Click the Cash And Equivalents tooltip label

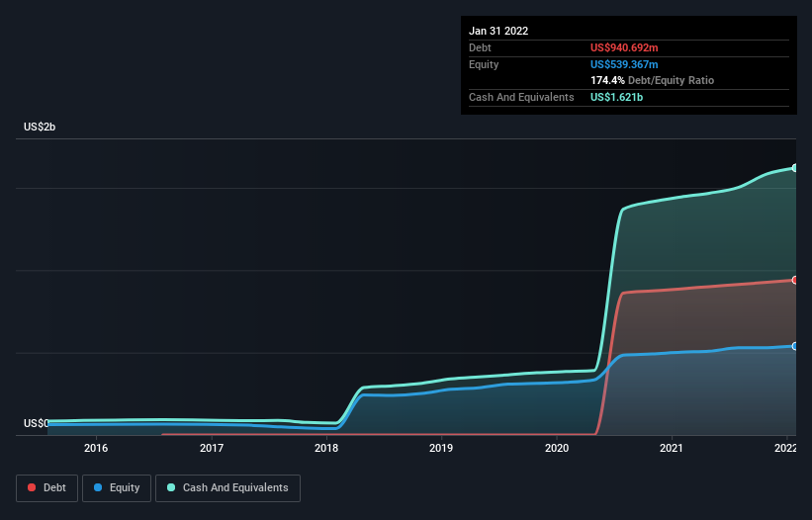[521, 97]
